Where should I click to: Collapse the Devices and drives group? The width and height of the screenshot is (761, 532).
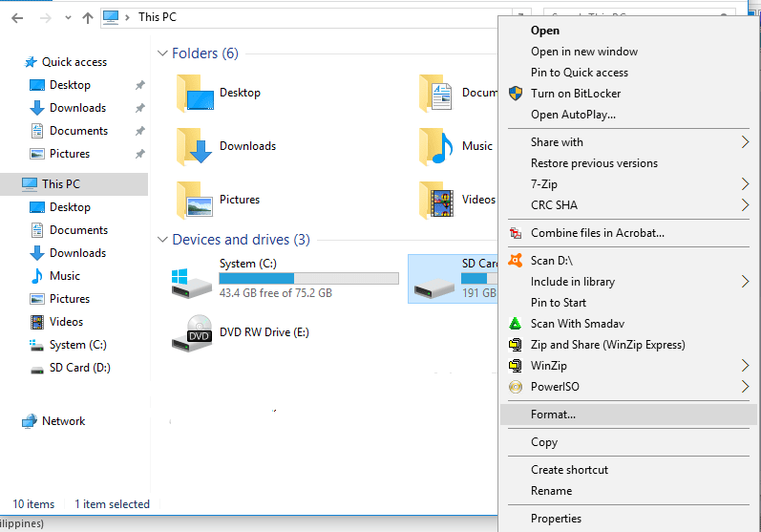click(162, 240)
